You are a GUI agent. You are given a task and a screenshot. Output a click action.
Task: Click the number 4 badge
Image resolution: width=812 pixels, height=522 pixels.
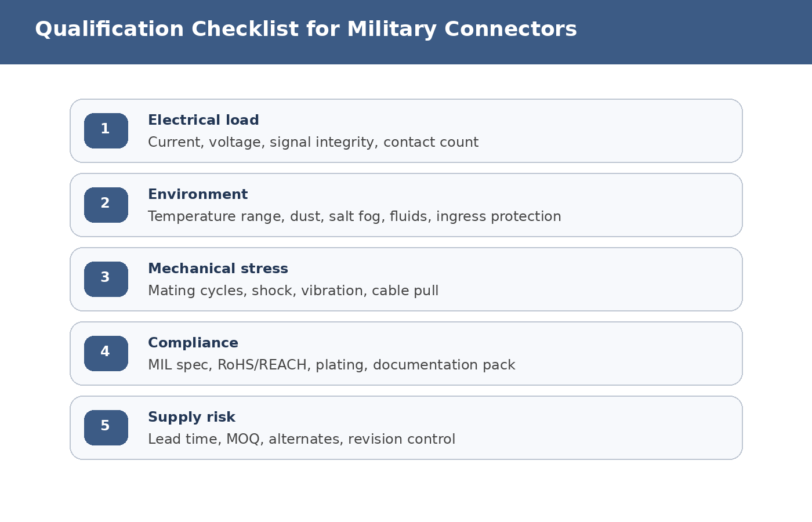pos(106,353)
